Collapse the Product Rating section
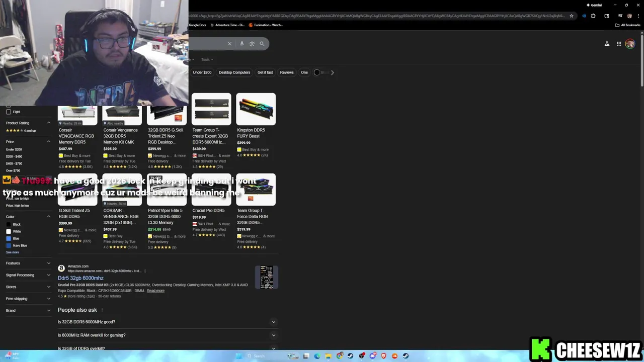The height and width of the screenshot is (362, 644). (x=49, y=123)
